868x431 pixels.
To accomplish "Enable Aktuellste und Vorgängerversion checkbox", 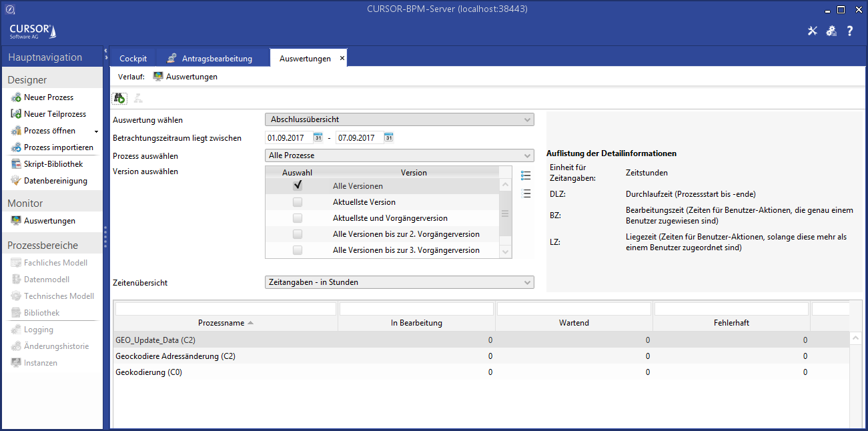I will click(x=298, y=218).
